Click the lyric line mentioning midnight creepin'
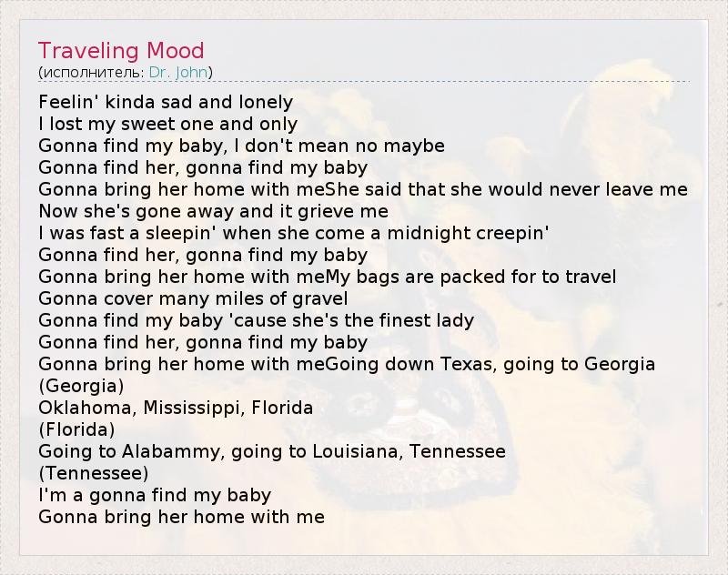Viewport: 728px width, 575px height. [294, 233]
